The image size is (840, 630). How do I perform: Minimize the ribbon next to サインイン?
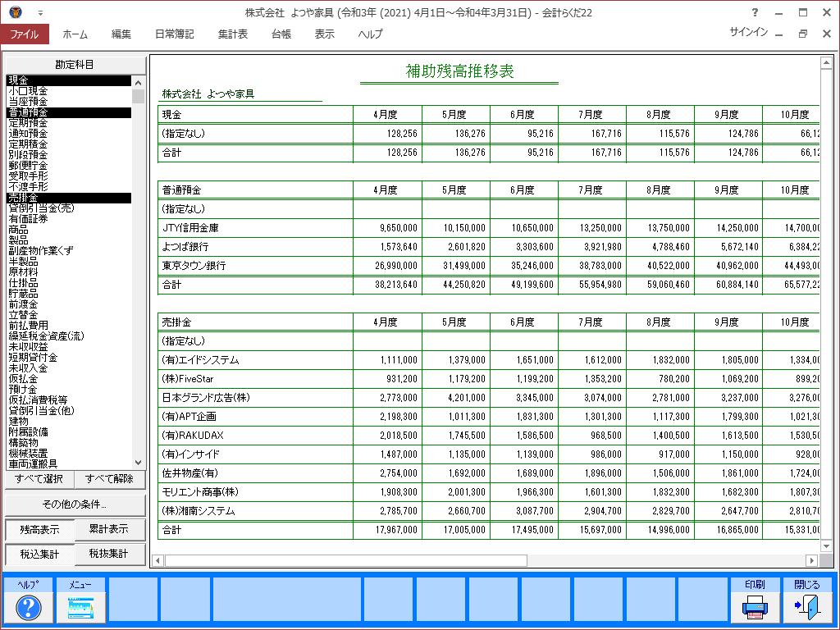779,34
